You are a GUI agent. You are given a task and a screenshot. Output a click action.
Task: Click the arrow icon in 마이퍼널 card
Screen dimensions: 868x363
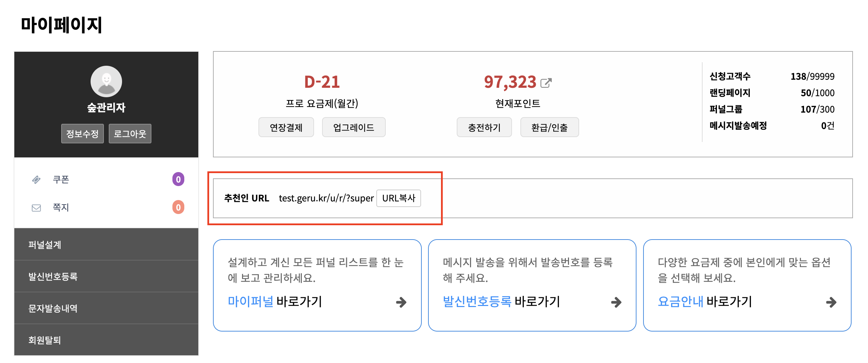tap(401, 302)
